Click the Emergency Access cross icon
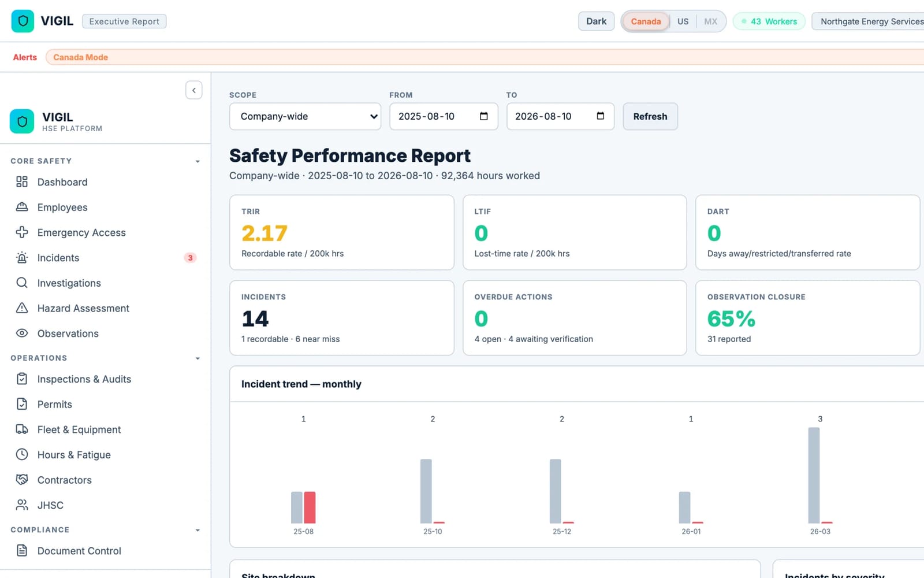This screenshot has height=578, width=924. pyautogui.click(x=22, y=232)
